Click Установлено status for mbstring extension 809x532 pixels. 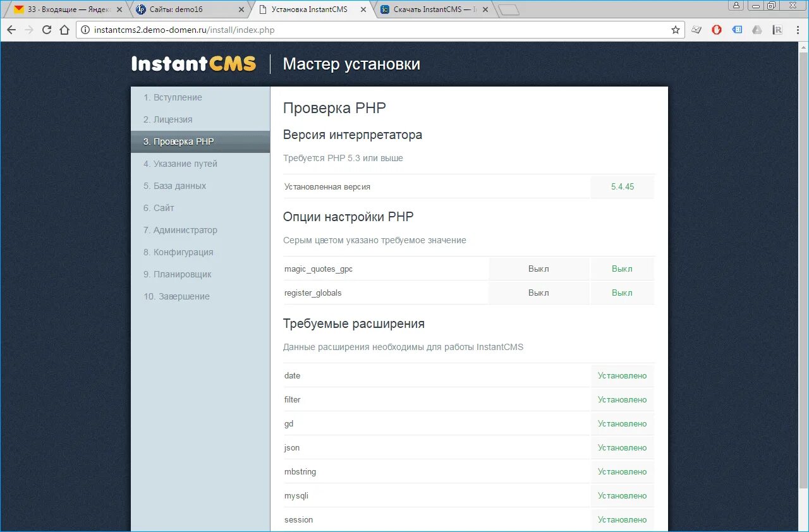pos(623,471)
